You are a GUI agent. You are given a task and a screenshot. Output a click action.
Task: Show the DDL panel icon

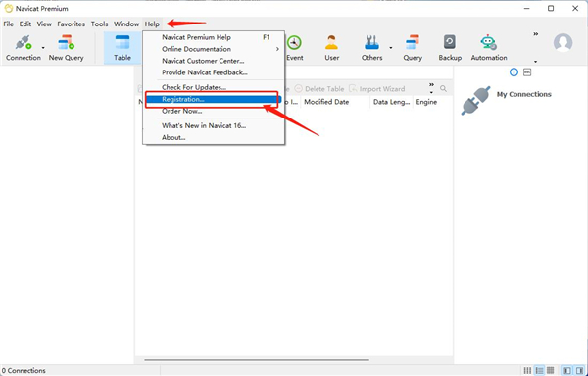pyautogui.click(x=527, y=72)
